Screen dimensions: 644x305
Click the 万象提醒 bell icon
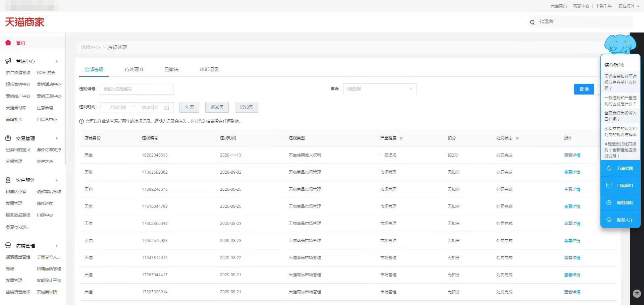[x=609, y=168]
